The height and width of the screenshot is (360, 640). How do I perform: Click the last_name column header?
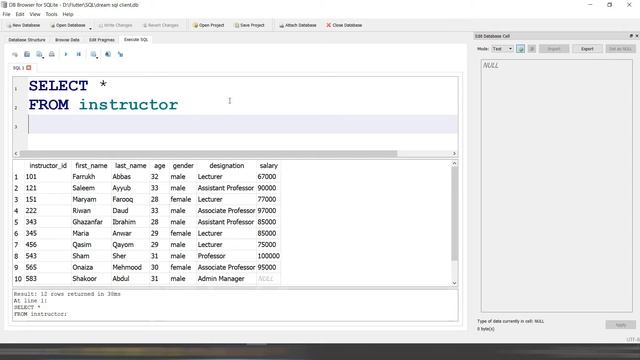click(x=130, y=166)
